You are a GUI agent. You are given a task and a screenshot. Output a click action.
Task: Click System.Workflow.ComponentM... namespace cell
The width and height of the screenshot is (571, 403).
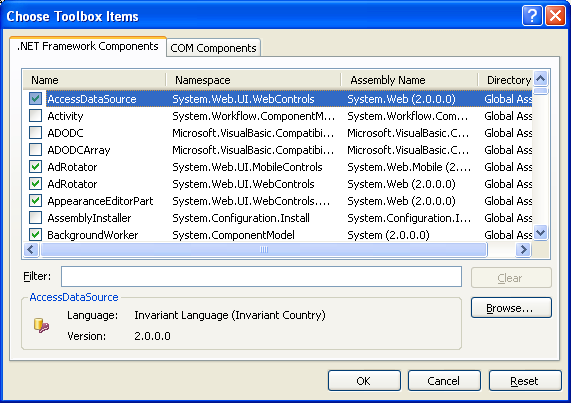pos(253,116)
